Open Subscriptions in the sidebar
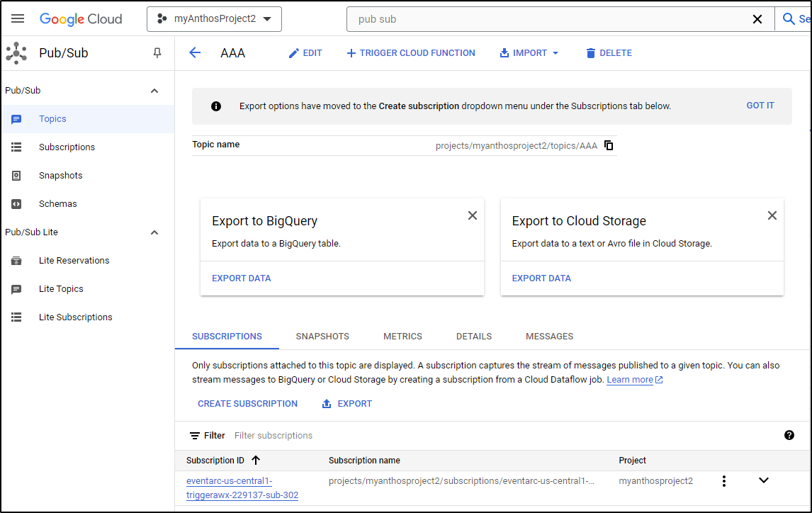812x513 pixels. point(87,147)
